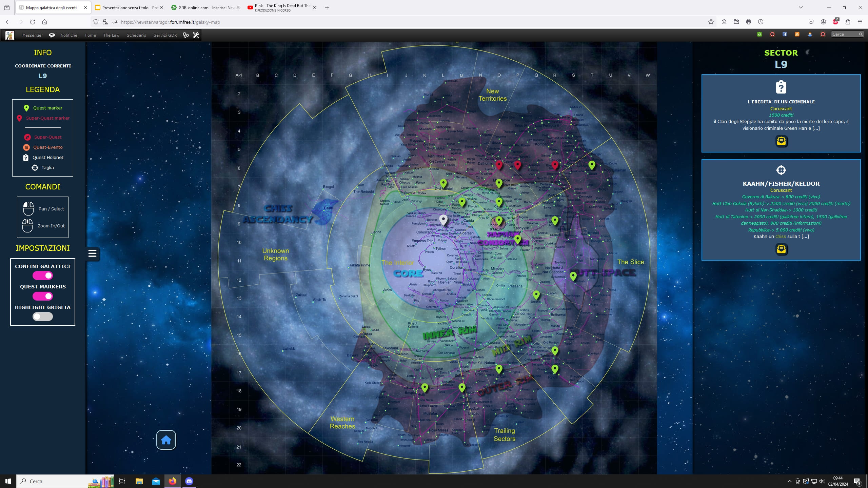
Task: Open Task View on the taskbar
Action: (x=122, y=481)
